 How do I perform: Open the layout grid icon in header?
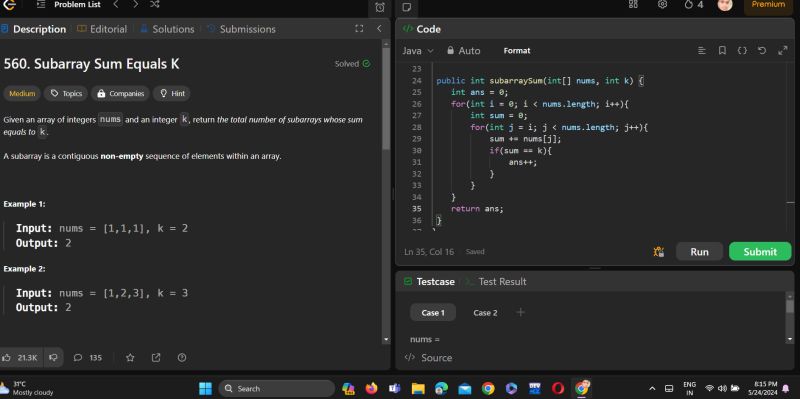coord(633,4)
